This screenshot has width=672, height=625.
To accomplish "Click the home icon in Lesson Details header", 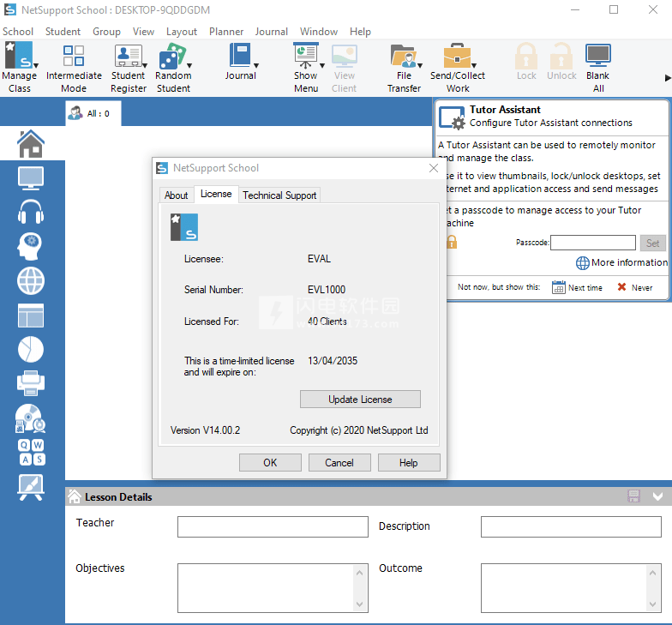I will click(x=74, y=496).
